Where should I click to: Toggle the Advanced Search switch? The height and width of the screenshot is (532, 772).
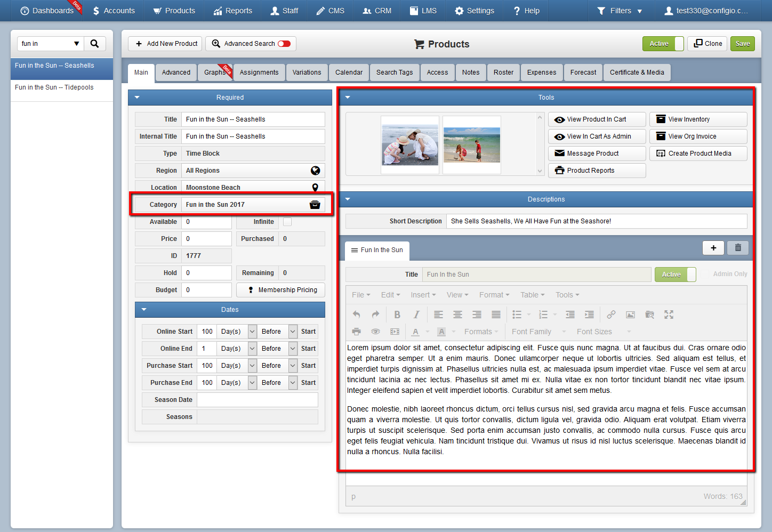(x=284, y=44)
